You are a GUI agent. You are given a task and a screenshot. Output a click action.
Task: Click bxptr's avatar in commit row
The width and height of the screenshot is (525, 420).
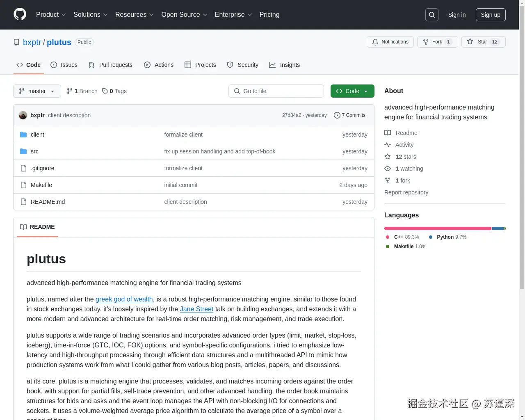(23, 115)
